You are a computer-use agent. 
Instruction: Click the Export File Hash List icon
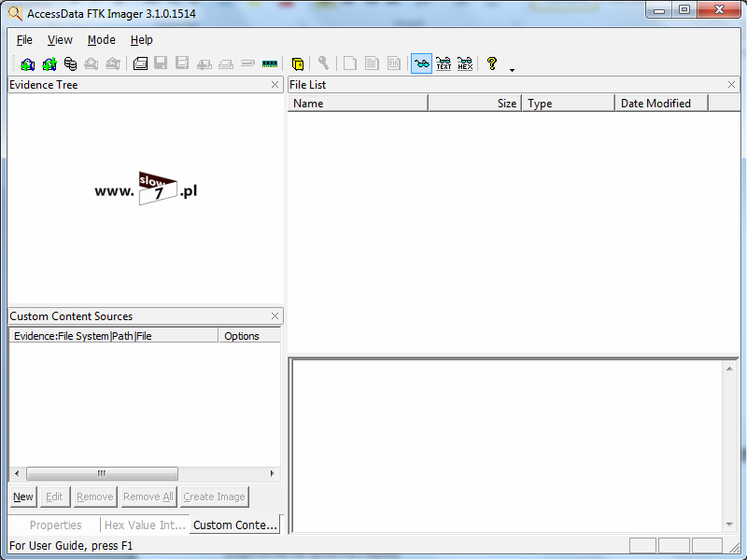(372, 63)
